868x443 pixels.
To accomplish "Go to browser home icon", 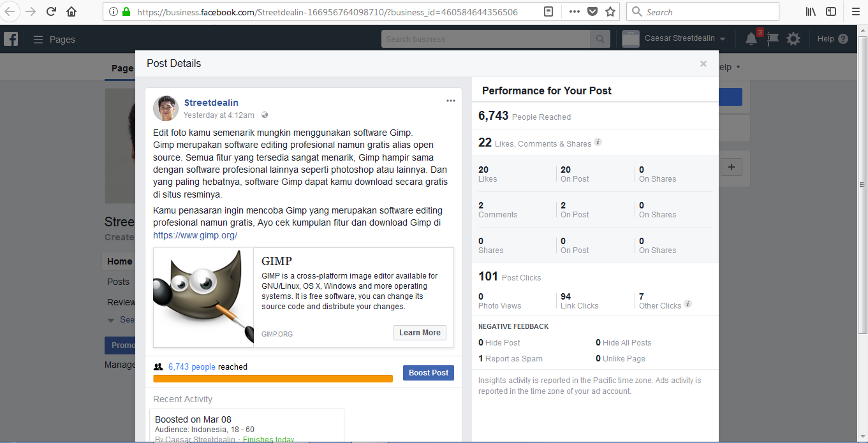I will tap(71, 11).
